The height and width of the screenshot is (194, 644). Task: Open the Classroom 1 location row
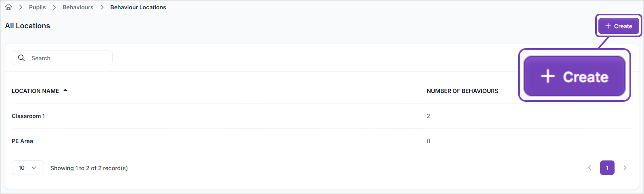28,116
